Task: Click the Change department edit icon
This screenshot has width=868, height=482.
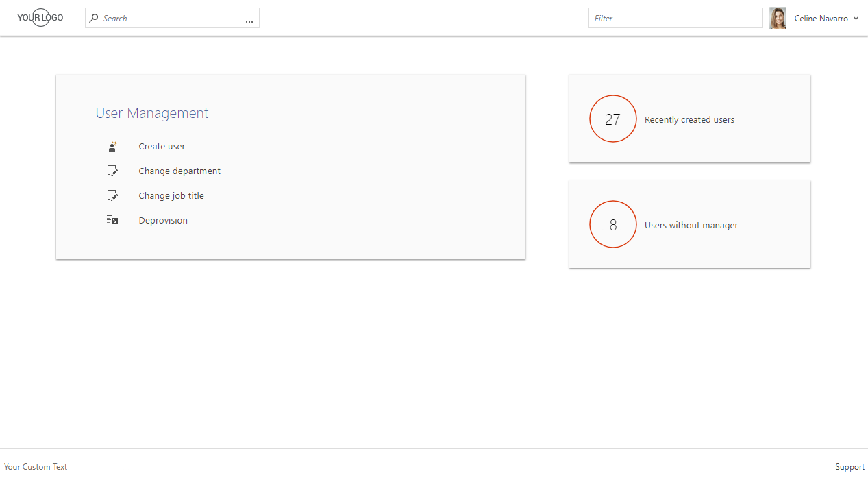Action: 112,171
